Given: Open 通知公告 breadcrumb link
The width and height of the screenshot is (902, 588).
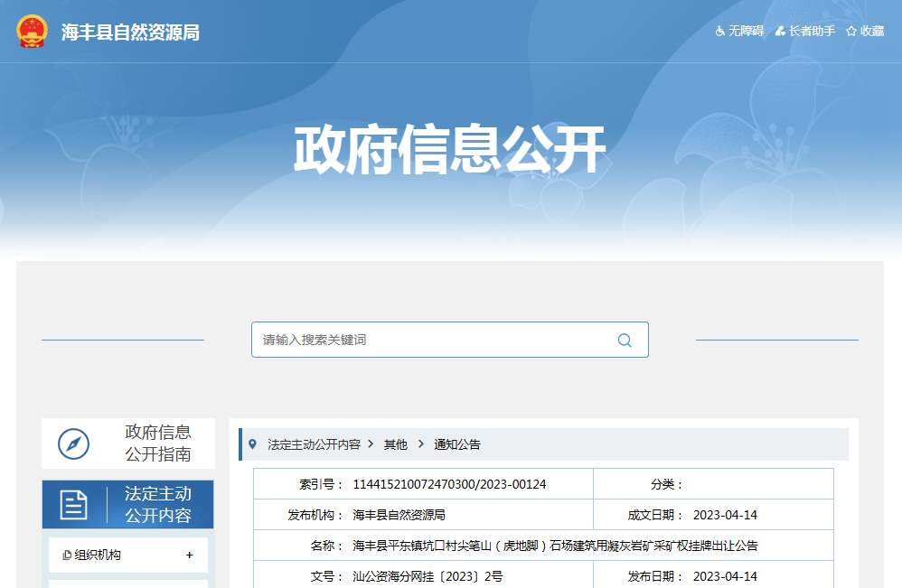Looking at the screenshot, I should click(457, 444).
